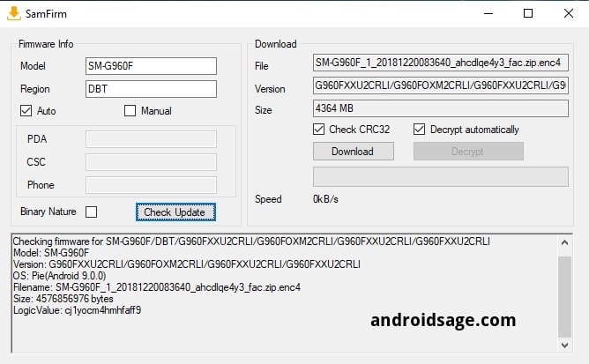Click the empty download progress bar
Image resolution: width=589 pixels, height=364 pixels.
pyautogui.click(x=441, y=177)
